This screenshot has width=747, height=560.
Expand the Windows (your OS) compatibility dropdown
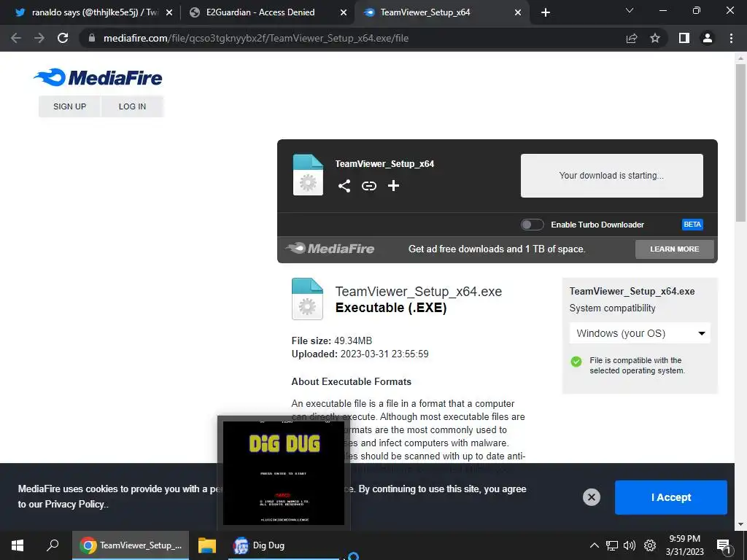[x=640, y=333]
